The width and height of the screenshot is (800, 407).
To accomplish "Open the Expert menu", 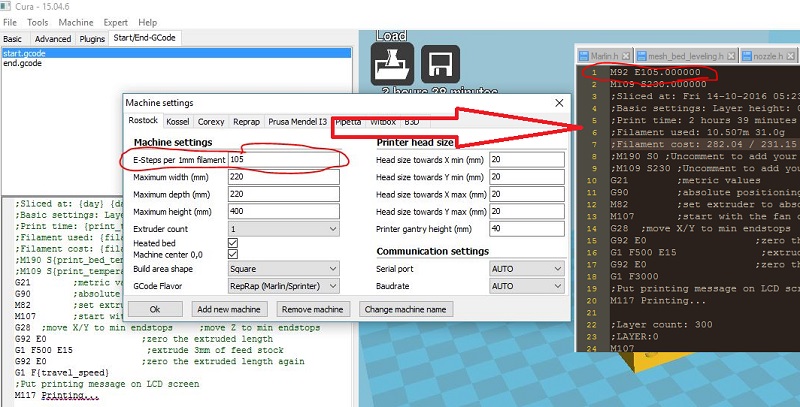I will pyautogui.click(x=116, y=22).
